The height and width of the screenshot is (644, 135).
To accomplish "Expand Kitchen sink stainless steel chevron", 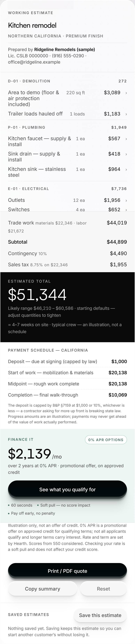I will 126,169.
